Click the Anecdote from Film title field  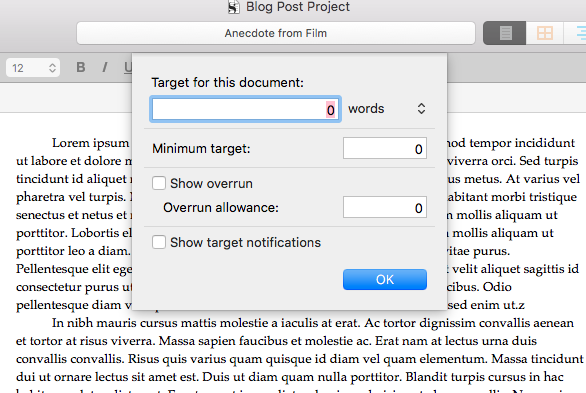pyautogui.click(x=276, y=33)
